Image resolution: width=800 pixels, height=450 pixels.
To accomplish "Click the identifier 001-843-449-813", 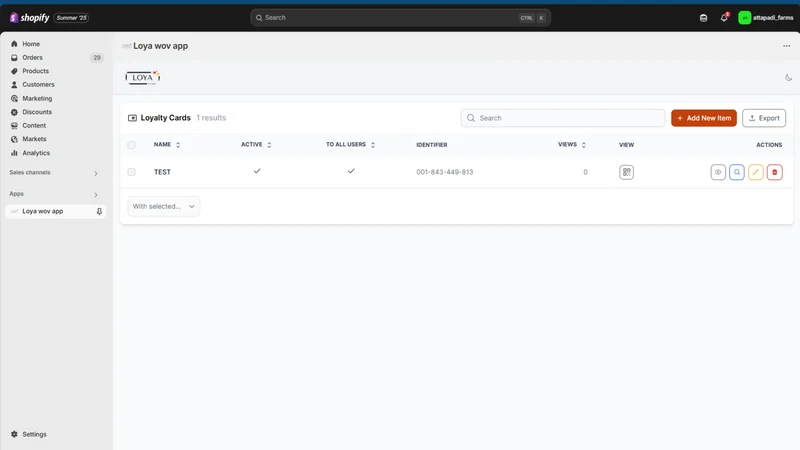I will [x=444, y=172].
